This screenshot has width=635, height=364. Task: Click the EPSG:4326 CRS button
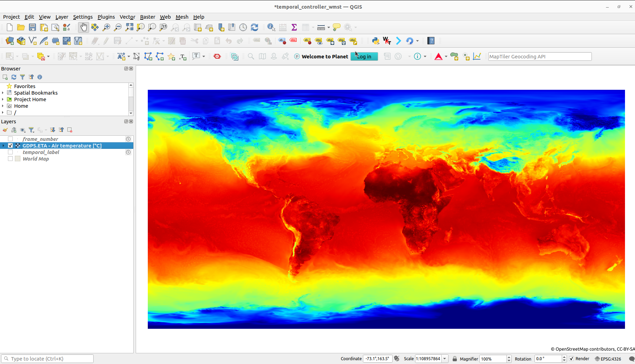point(608,359)
